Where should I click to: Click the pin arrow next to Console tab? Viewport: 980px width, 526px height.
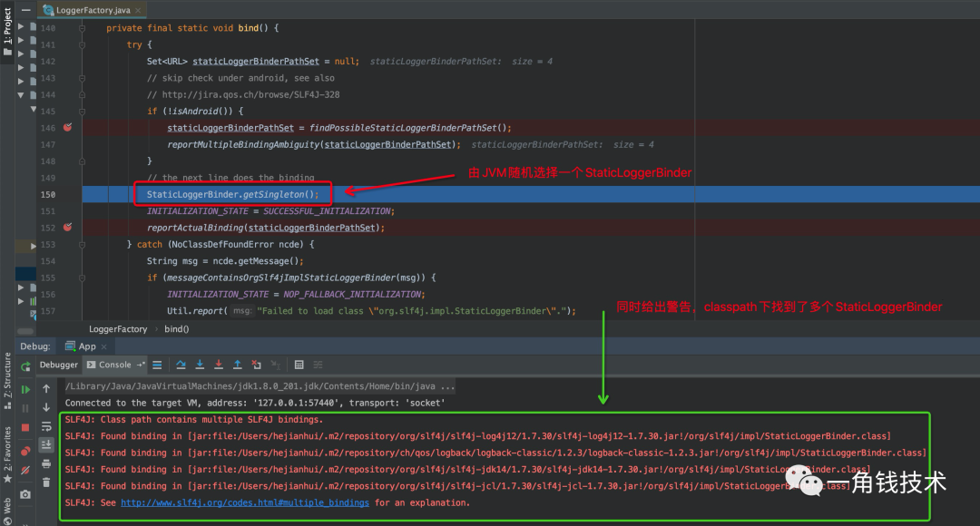coord(141,365)
